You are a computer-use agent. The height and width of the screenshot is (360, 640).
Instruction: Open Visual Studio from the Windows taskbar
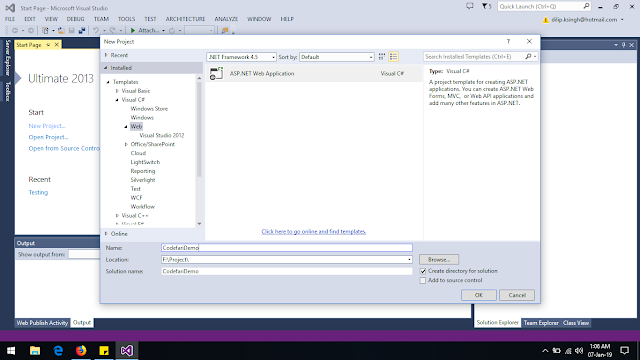127,350
